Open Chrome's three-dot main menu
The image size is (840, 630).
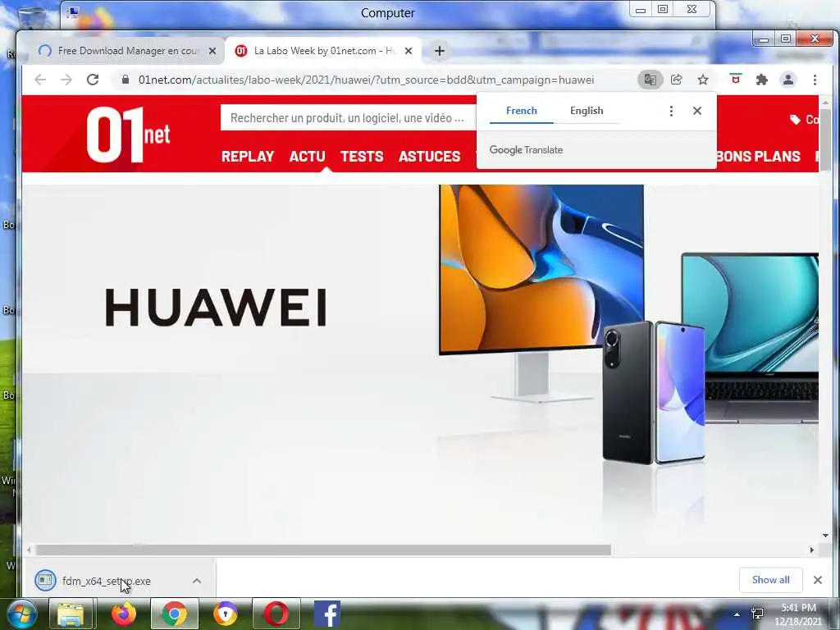[x=815, y=80]
